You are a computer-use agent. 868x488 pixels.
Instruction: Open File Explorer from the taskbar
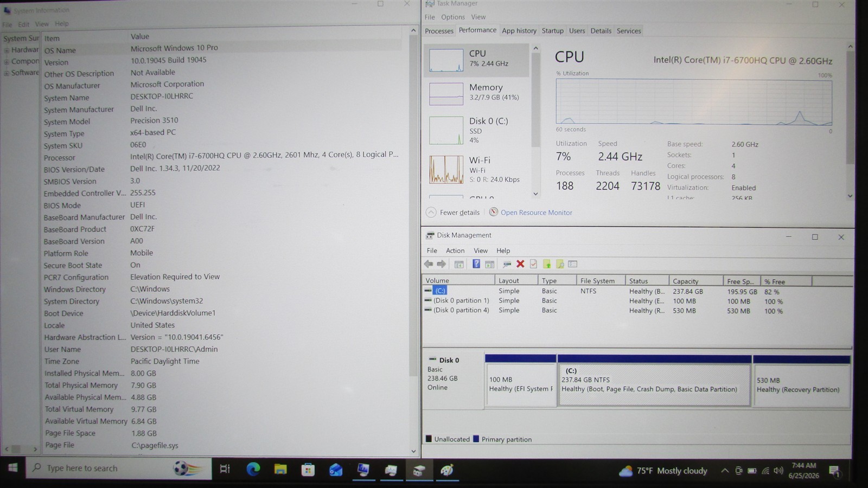280,469
